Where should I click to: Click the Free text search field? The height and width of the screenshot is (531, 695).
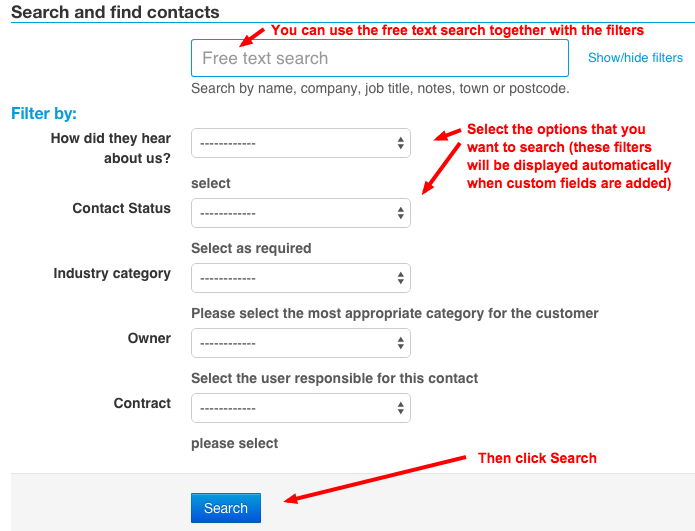tap(379, 58)
